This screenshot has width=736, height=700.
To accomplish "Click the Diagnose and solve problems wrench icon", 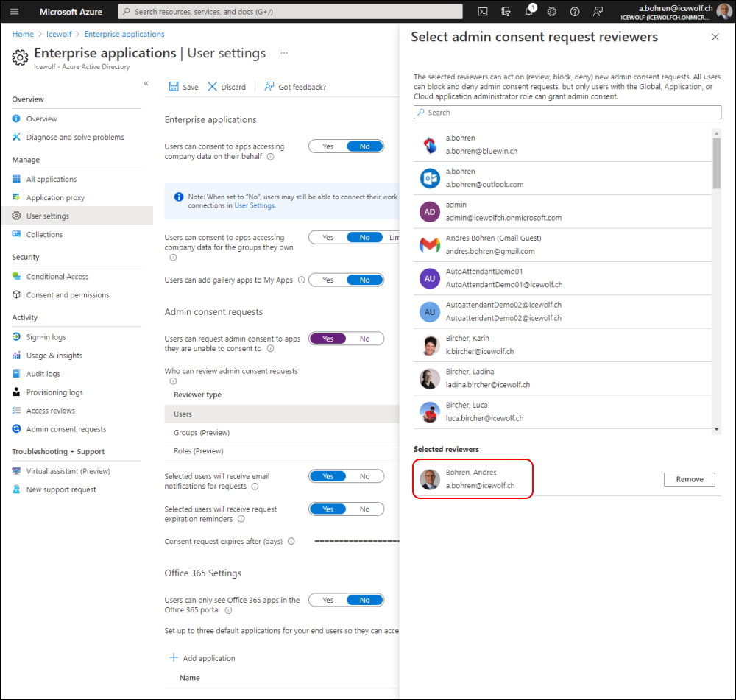I will tap(16, 137).
